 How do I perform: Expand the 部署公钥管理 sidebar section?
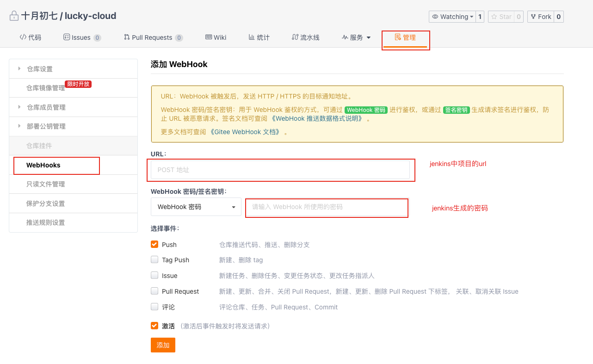point(19,126)
